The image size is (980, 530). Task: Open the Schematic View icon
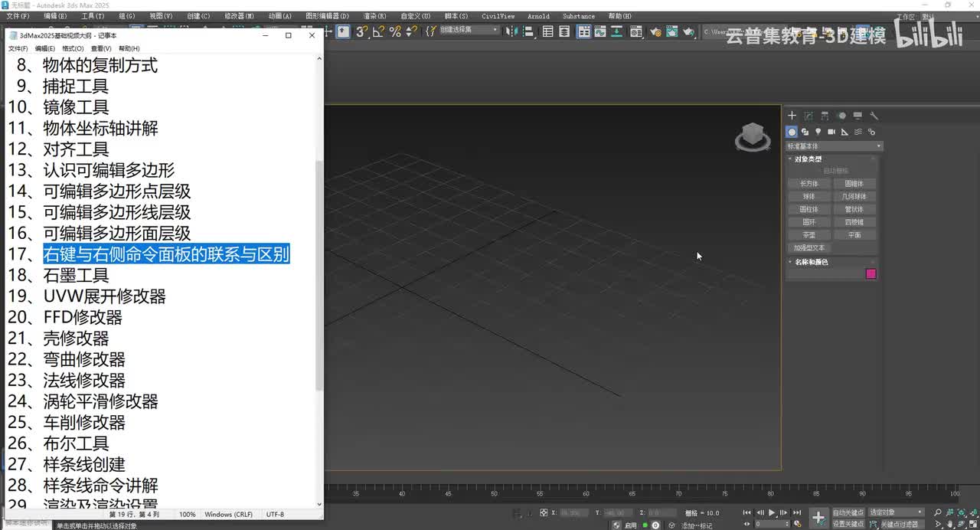pos(616,31)
